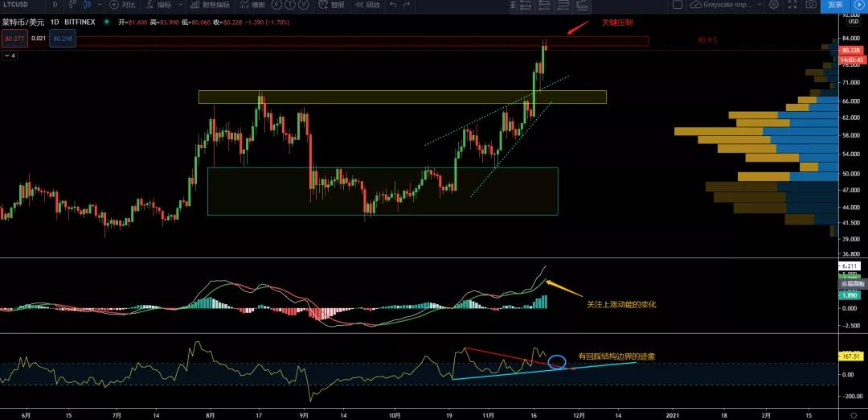Expand the arrow next to 指标
This screenshot has height=420, width=868.
pyautogui.click(x=180, y=5)
